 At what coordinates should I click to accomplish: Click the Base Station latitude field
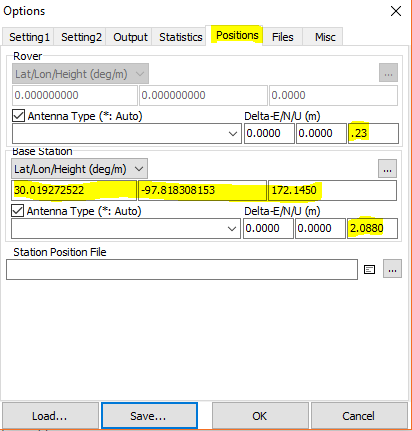coord(74,190)
